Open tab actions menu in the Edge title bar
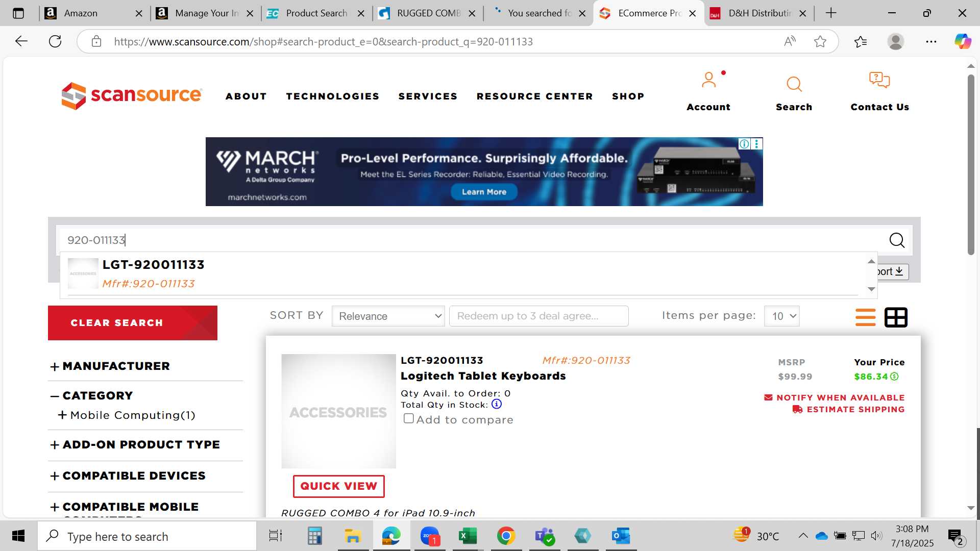 point(18,13)
